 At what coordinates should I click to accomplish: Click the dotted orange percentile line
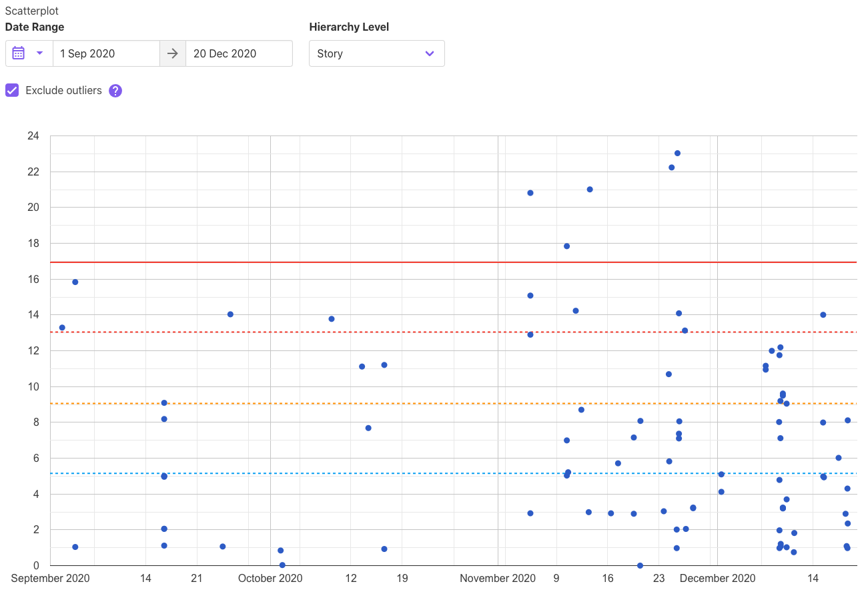point(454,403)
